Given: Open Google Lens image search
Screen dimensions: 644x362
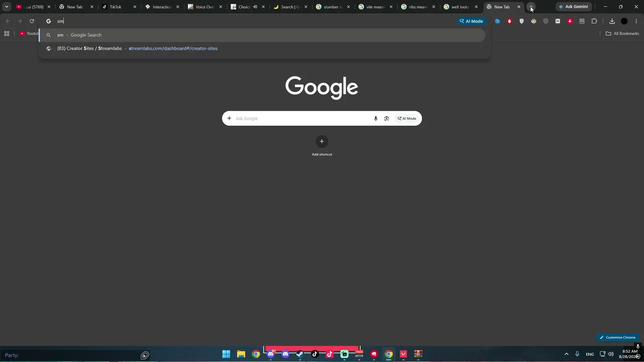Looking at the screenshot, I should (386, 118).
